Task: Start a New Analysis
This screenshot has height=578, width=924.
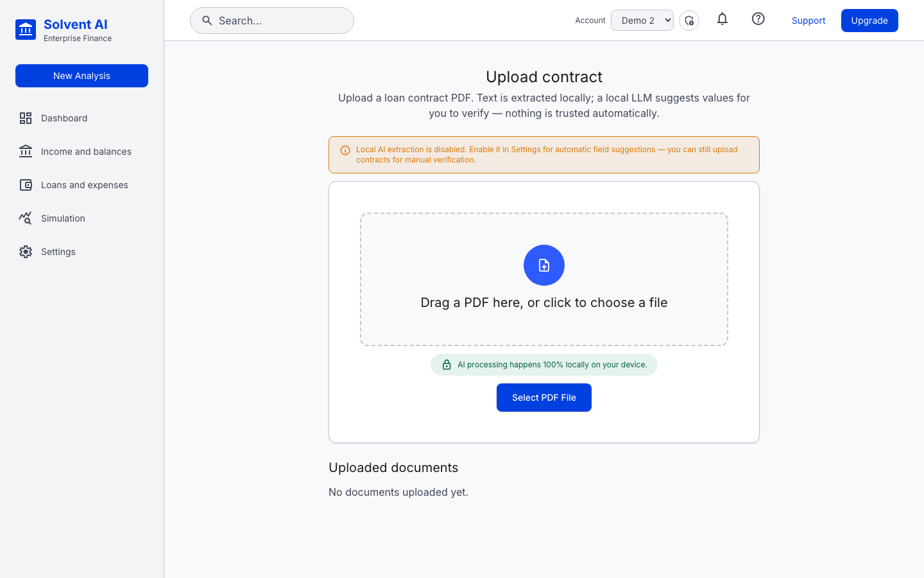Action: [81, 76]
